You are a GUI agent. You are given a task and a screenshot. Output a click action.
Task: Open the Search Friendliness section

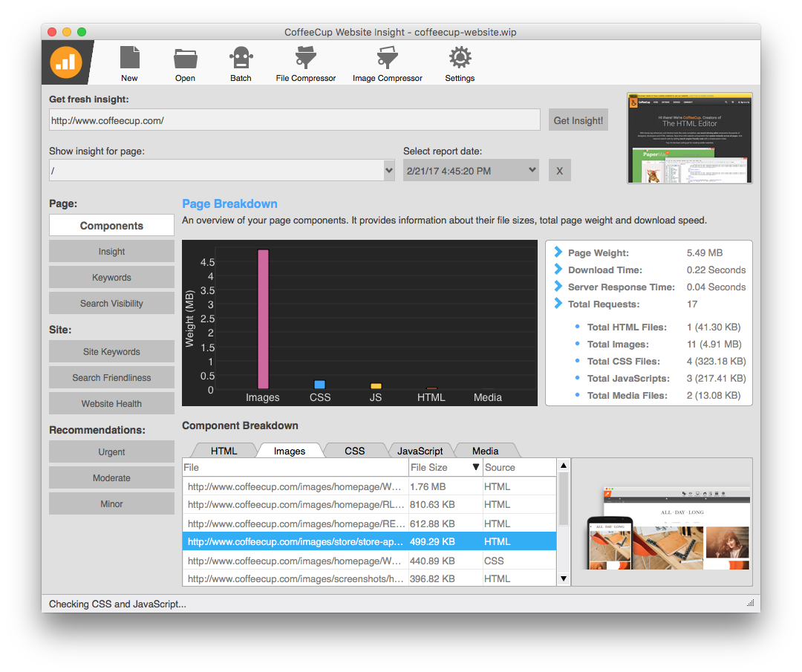tap(111, 377)
